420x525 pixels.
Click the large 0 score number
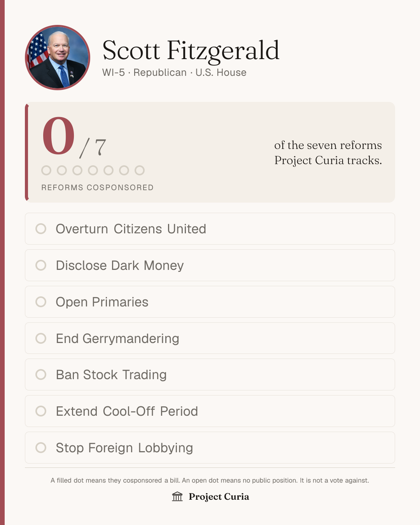coord(58,136)
